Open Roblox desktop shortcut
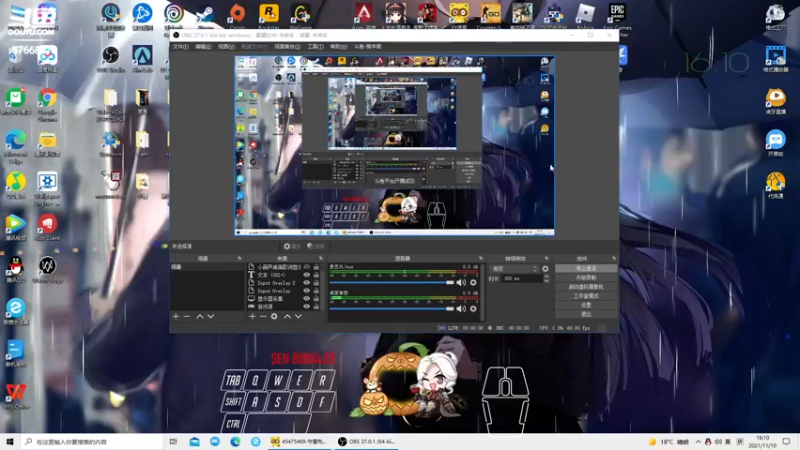This screenshot has height=450, width=800. [x=585, y=16]
